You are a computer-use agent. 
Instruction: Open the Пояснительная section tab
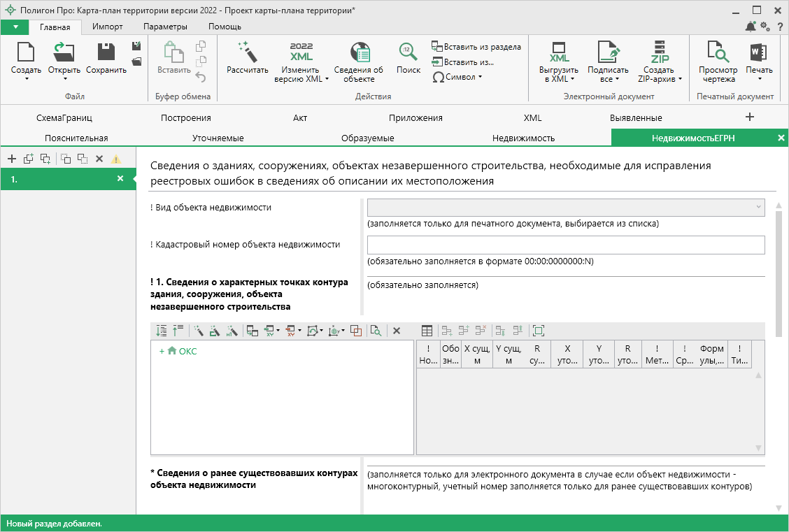[x=76, y=138]
